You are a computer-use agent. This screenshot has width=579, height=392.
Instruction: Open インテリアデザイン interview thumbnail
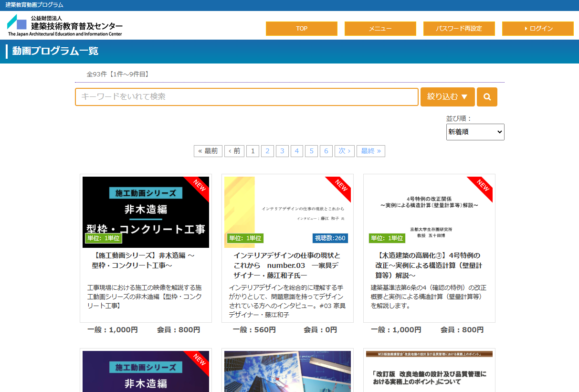[x=287, y=212]
